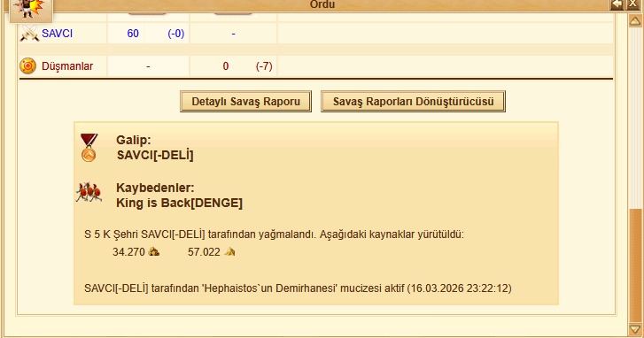Click the SAVCI player name link
Viewport: 644px width, 338px height.
click(57, 34)
